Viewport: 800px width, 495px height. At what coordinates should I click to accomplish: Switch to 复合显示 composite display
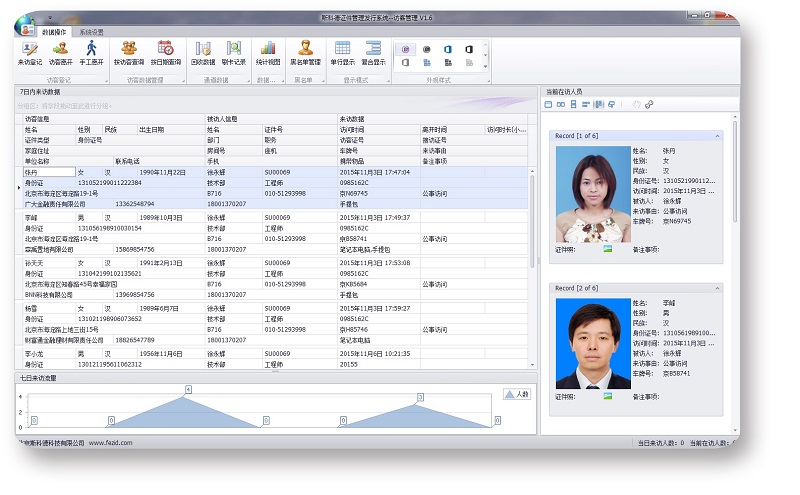coord(373,54)
